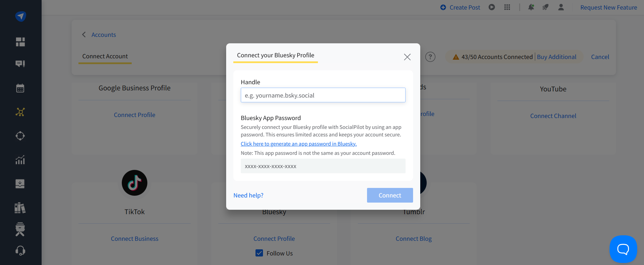This screenshot has height=265, width=644.
Task: Open the analytics chart icon in sidebar
Action: pos(20,160)
